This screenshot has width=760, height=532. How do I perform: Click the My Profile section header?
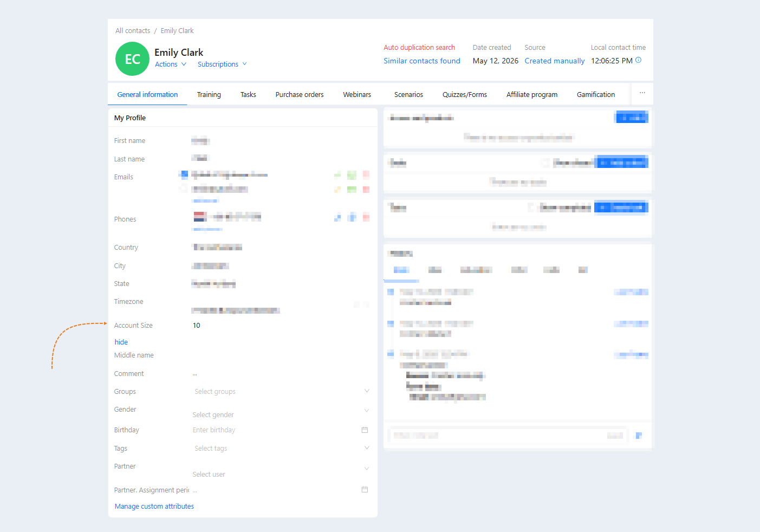point(130,118)
